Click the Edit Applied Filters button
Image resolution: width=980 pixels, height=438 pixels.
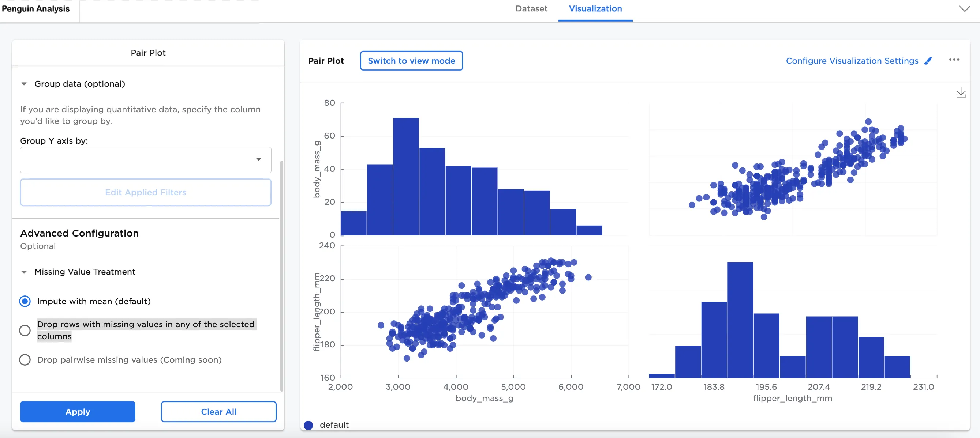pyautogui.click(x=145, y=192)
